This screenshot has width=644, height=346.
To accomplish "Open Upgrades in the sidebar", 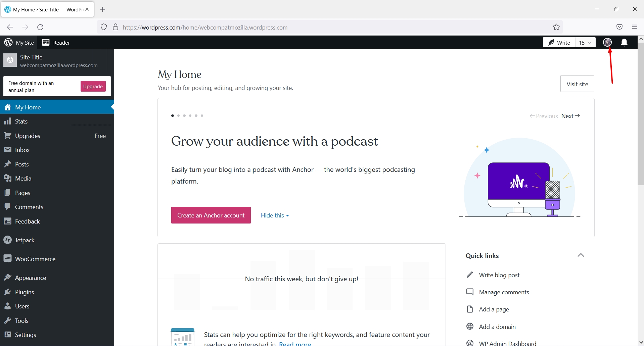I will 57,136.
